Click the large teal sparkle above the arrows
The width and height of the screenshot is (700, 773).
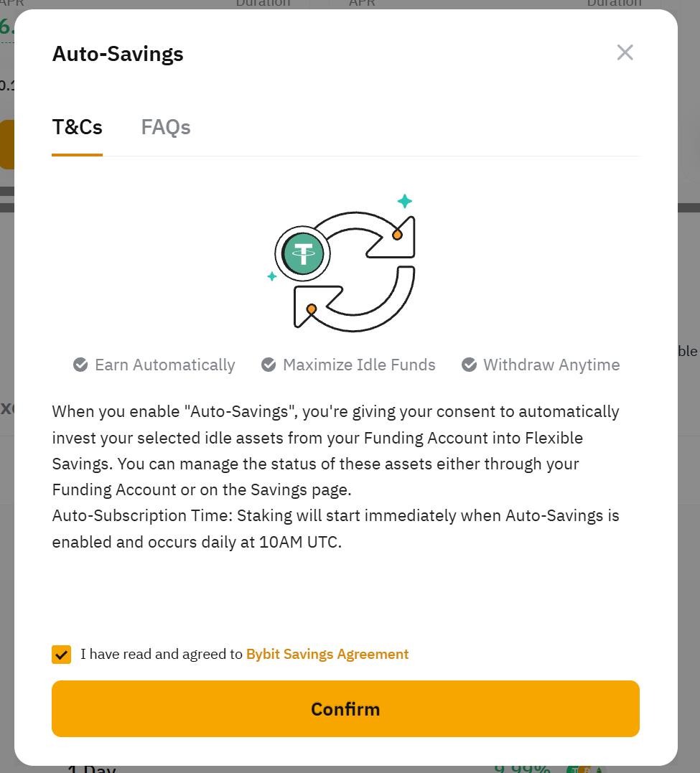pos(405,201)
